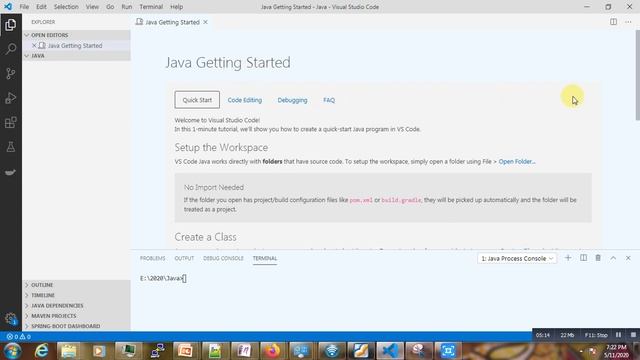Add a new terminal with plus icon

coord(568,258)
